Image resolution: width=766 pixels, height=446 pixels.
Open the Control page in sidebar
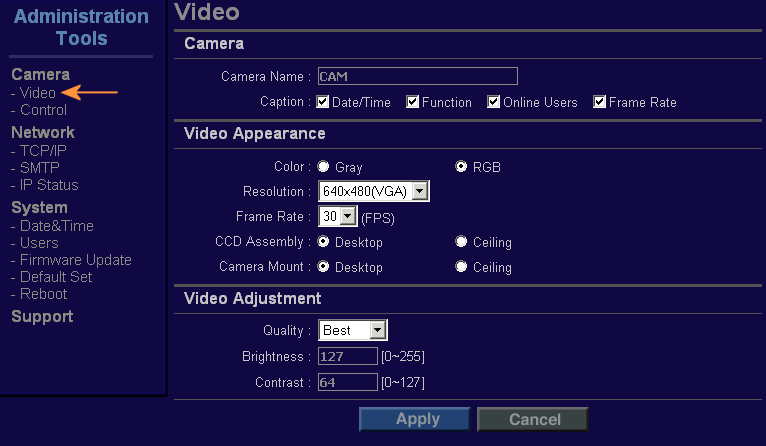tap(43, 110)
